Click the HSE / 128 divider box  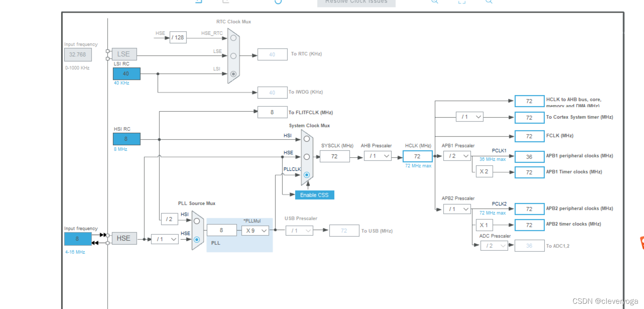coord(178,37)
